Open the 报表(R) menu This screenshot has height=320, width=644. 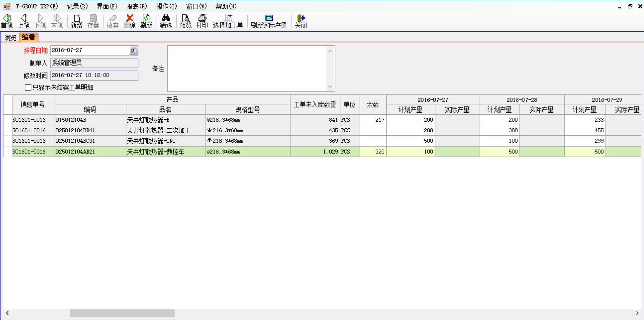click(x=137, y=6)
